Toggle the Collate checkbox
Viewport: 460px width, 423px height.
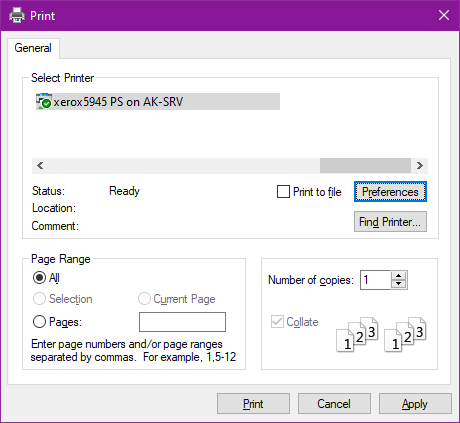pyautogui.click(x=277, y=322)
